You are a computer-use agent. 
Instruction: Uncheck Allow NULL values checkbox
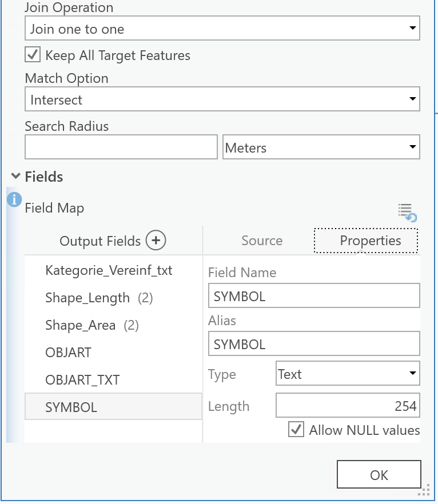click(296, 430)
